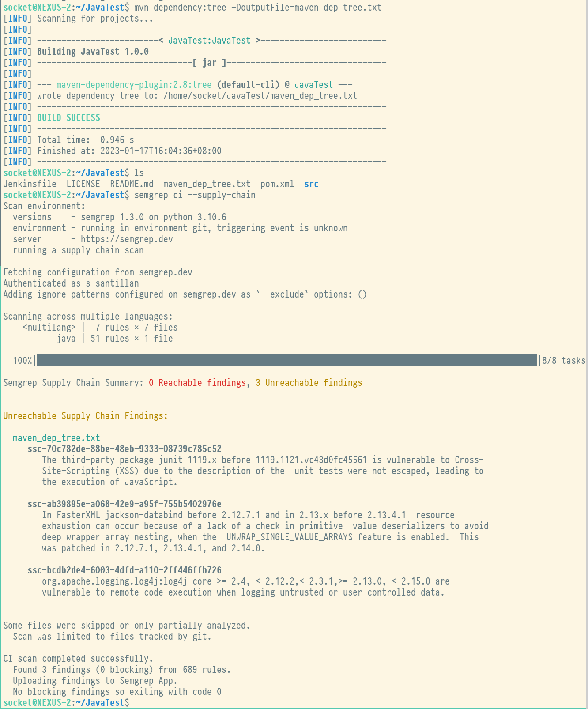
Task: Click the log4j finding ID ssc-bcdb2de4
Action: (124, 570)
